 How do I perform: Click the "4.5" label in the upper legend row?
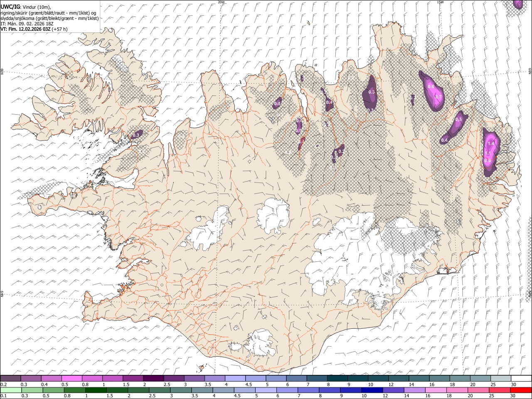[x=249, y=384]
